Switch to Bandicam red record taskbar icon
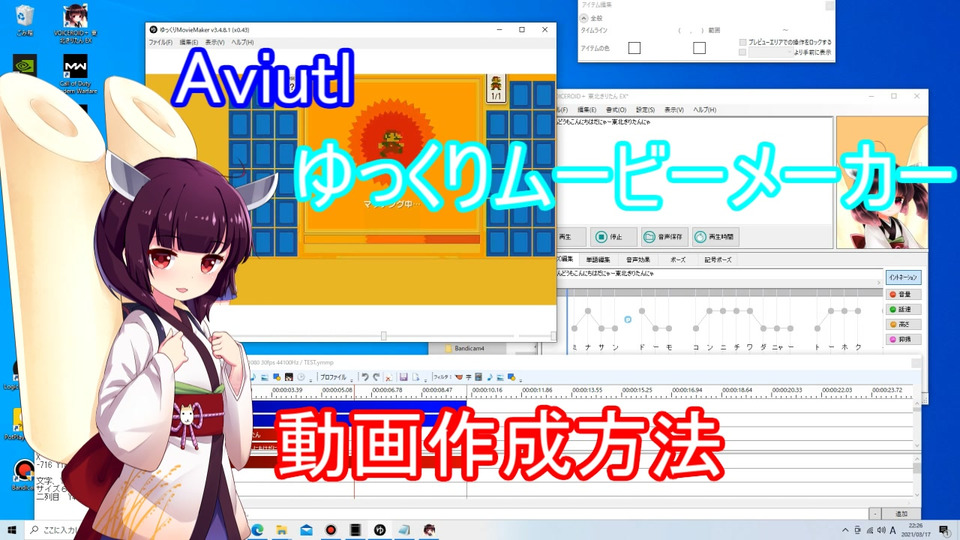The height and width of the screenshot is (540, 960). tap(331, 530)
